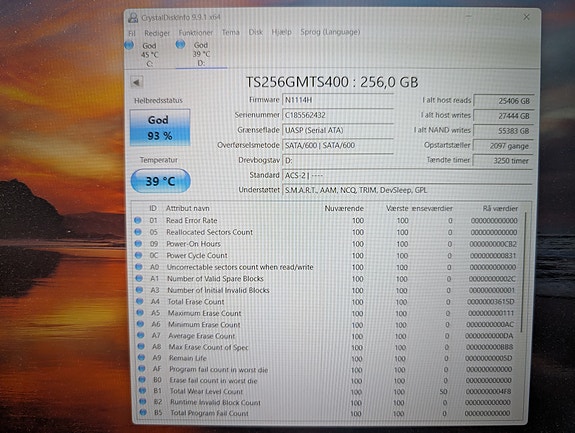Click the status orb for Total Wear Level Count
This screenshot has width=575, height=433.
pyautogui.click(x=142, y=391)
